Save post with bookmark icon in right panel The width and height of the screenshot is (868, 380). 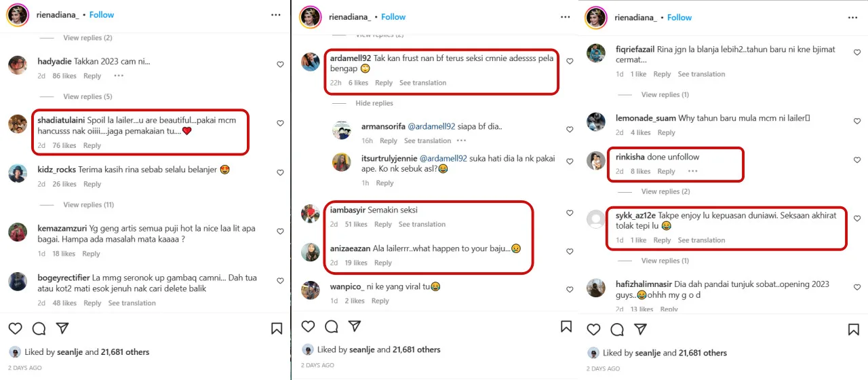click(x=853, y=330)
